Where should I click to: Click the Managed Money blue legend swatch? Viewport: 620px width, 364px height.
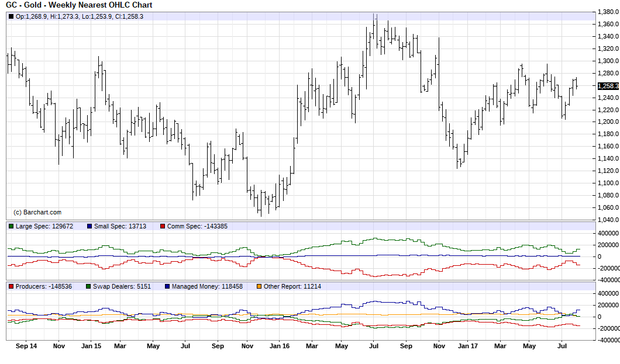pyautogui.click(x=167, y=286)
